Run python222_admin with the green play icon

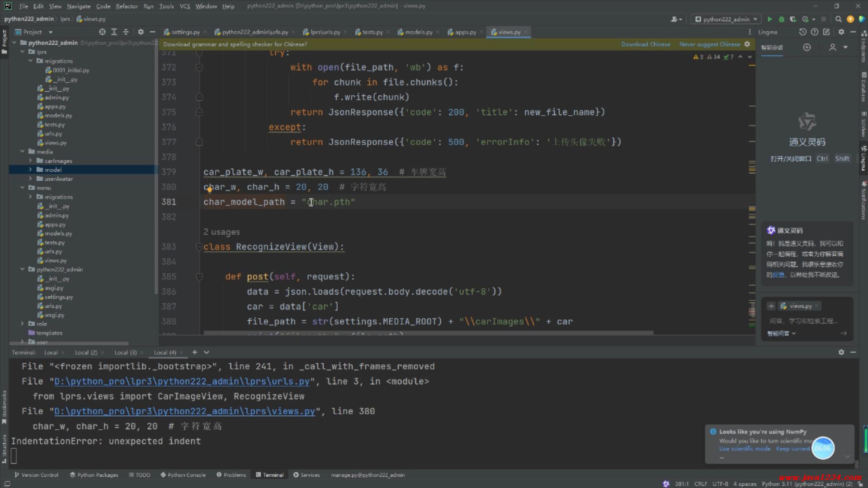pyautogui.click(x=770, y=19)
